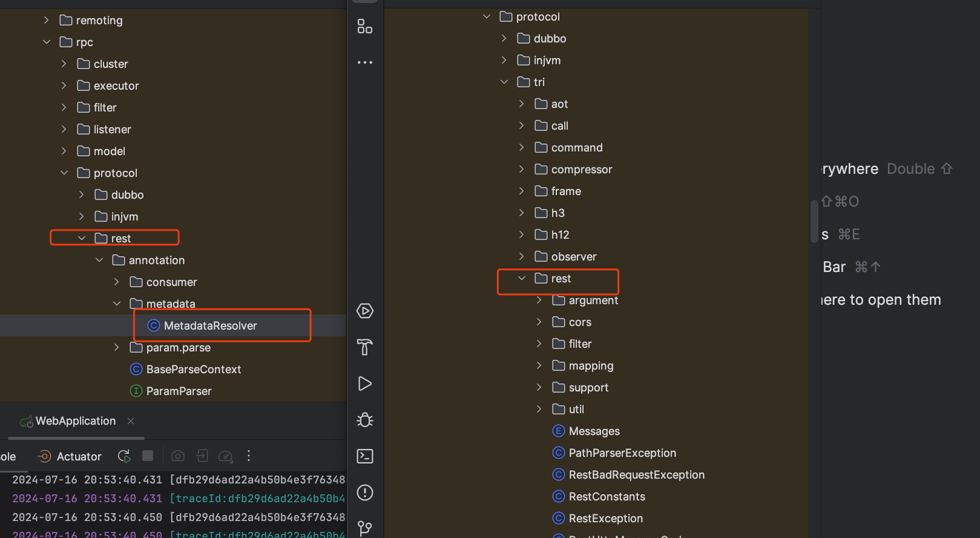The width and height of the screenshot is (980, 538).
Task: Click the first console log line 20:53:40.431
Action: [179, 480]
